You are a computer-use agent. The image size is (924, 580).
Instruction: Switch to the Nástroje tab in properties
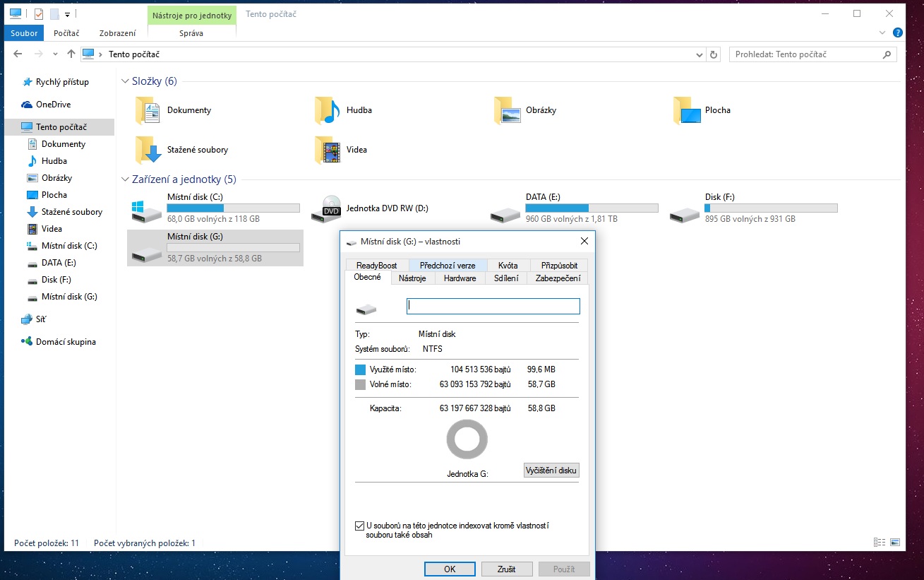coord(412,278)
